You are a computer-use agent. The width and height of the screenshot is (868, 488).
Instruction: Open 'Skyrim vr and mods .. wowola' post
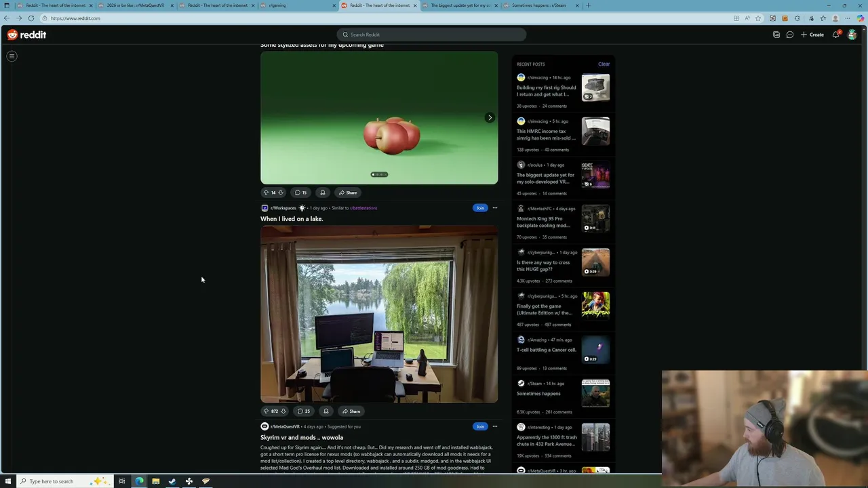point(302,438)
